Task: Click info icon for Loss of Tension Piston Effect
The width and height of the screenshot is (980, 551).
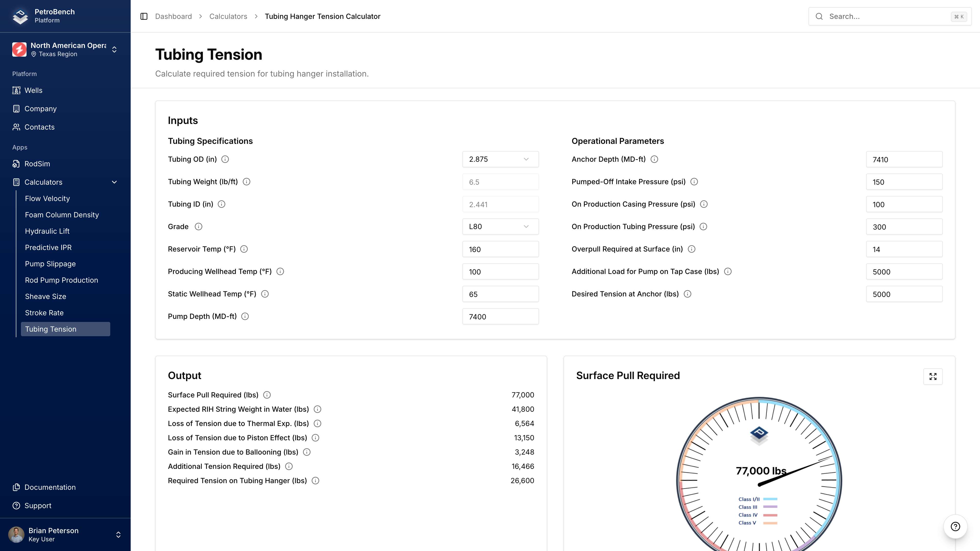Action: (x=315, y=438)
